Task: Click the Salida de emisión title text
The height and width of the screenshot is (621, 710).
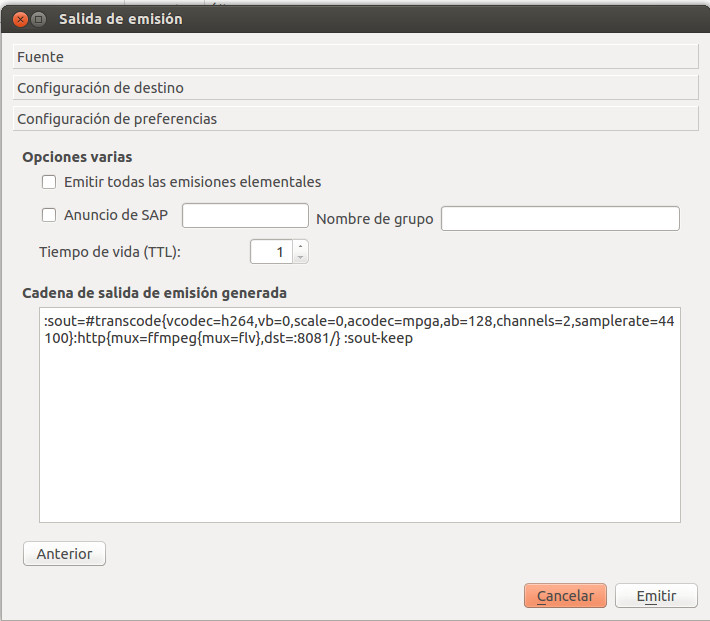Action: (121, 19)
